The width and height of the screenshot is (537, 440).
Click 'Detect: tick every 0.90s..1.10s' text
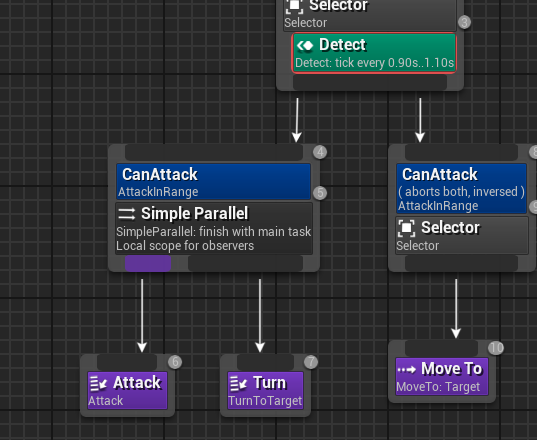(374, 63)
